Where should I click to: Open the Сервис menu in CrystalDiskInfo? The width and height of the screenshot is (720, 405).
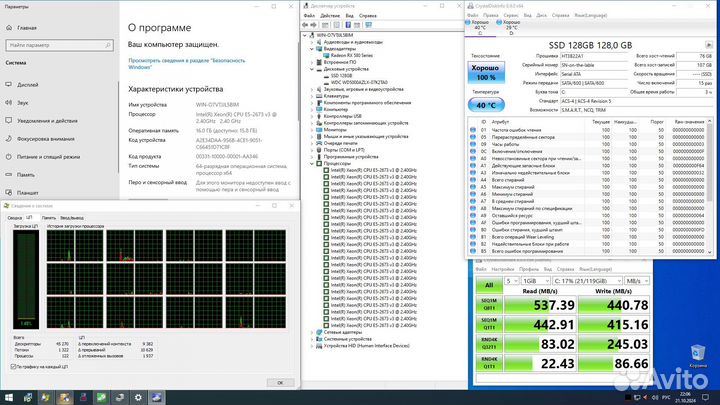point(511,16)
